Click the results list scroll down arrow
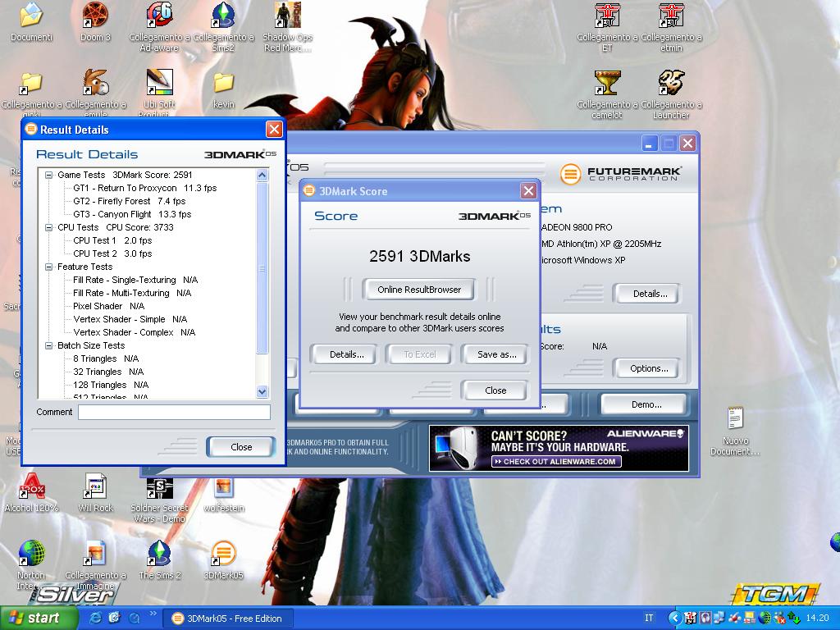 coord(262,391)
